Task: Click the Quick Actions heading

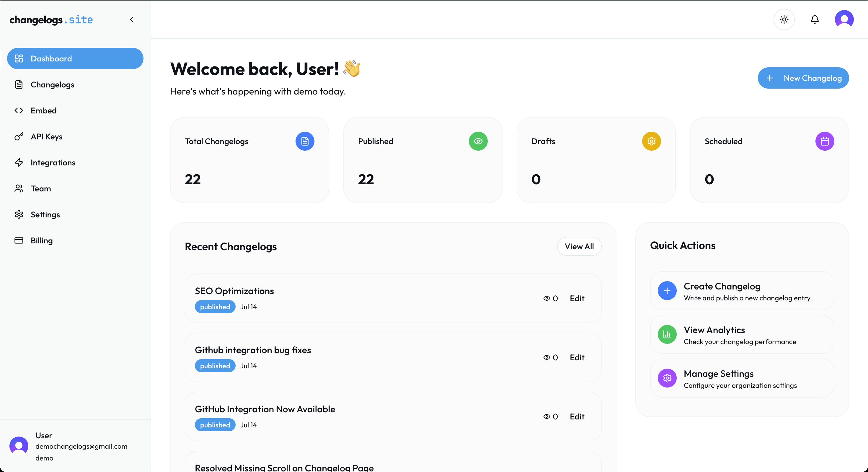Action: click(683, 245)
